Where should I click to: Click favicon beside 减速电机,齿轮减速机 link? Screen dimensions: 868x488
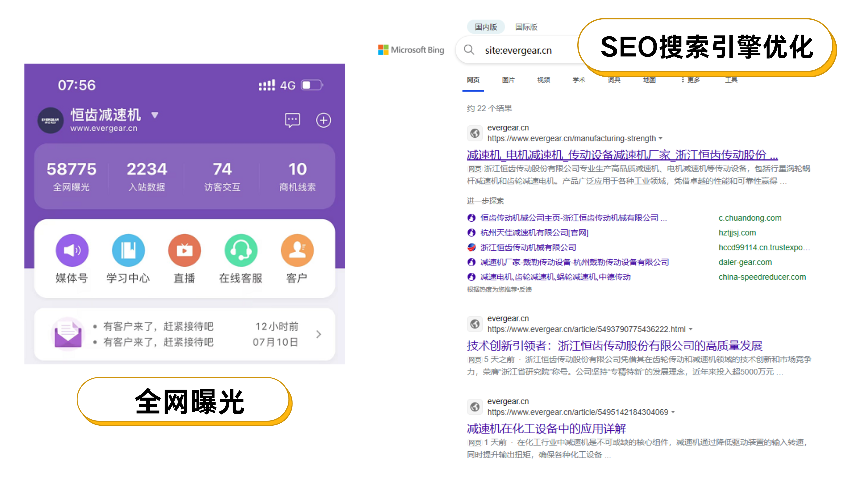click(x=471, y=277)
